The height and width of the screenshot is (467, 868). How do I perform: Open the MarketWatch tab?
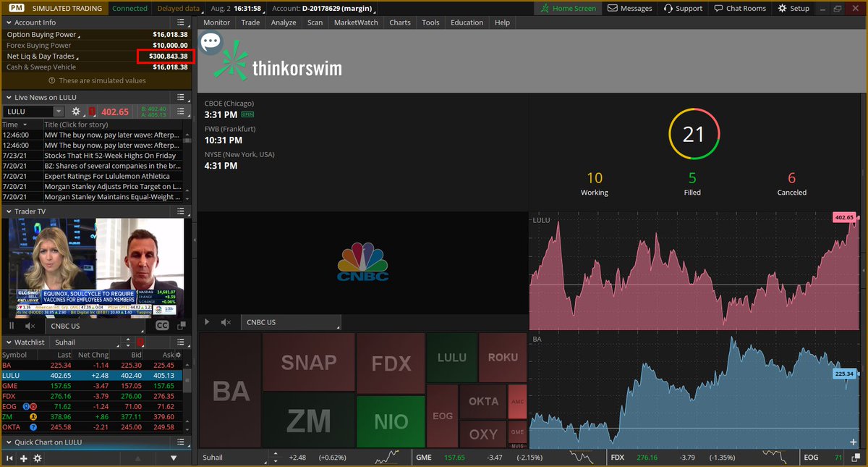[356, 22]
